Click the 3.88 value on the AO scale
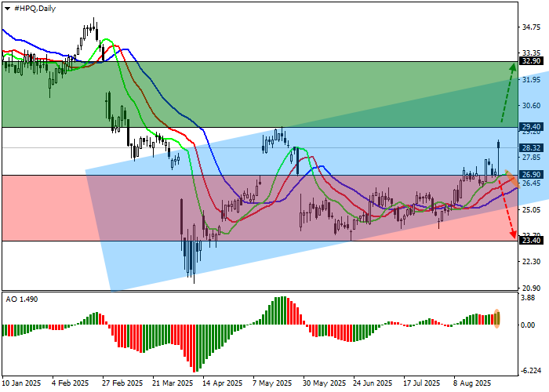 [528, 298]
